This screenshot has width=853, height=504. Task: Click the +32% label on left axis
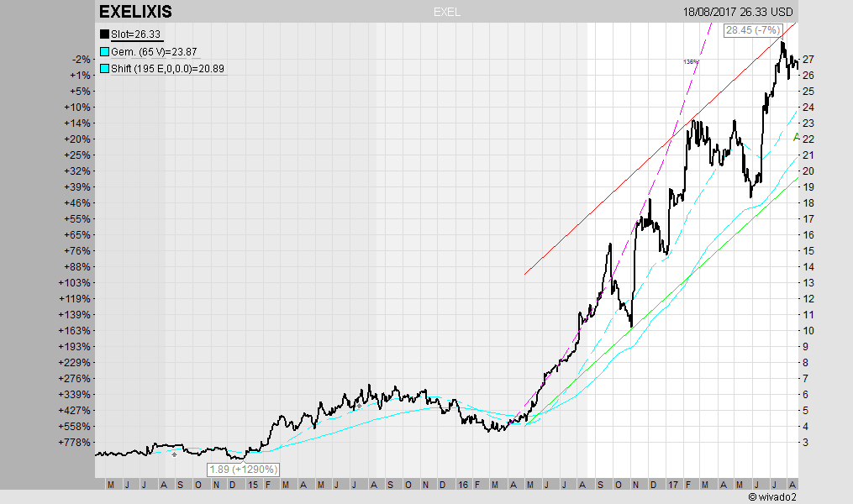77,171
